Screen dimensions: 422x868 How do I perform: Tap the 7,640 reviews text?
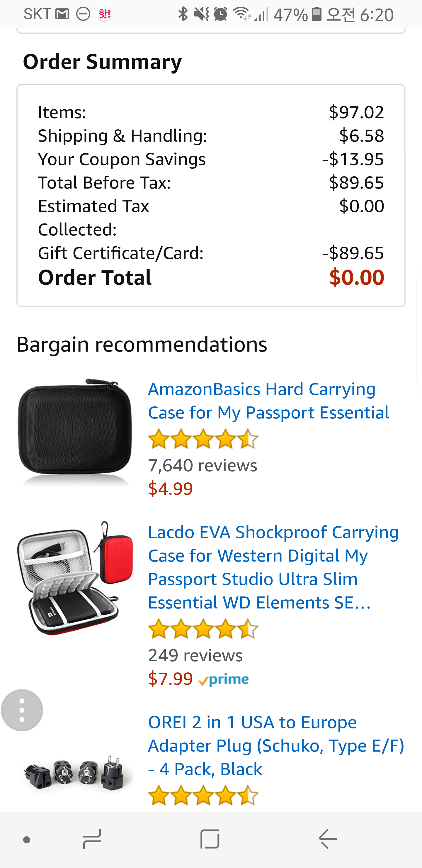[203, 465]
